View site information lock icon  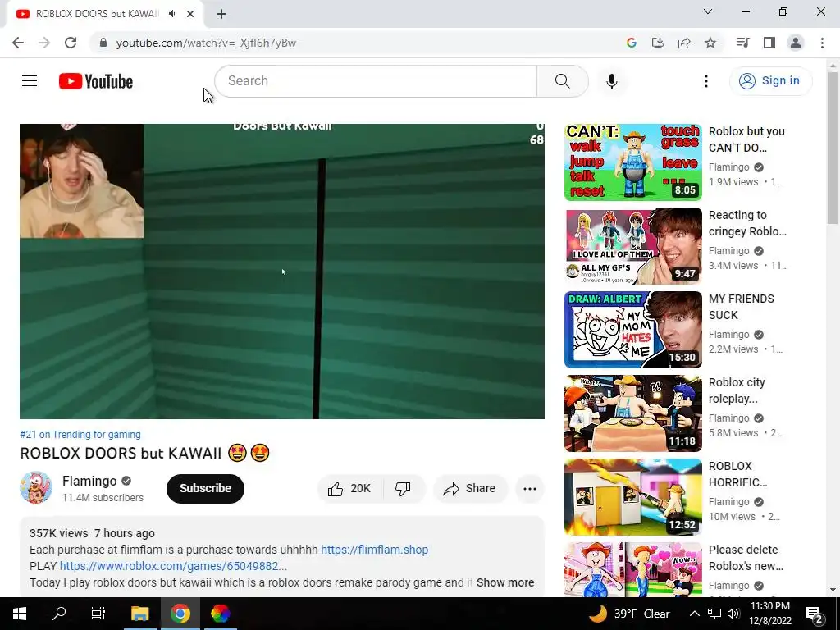tap(103, 43)
